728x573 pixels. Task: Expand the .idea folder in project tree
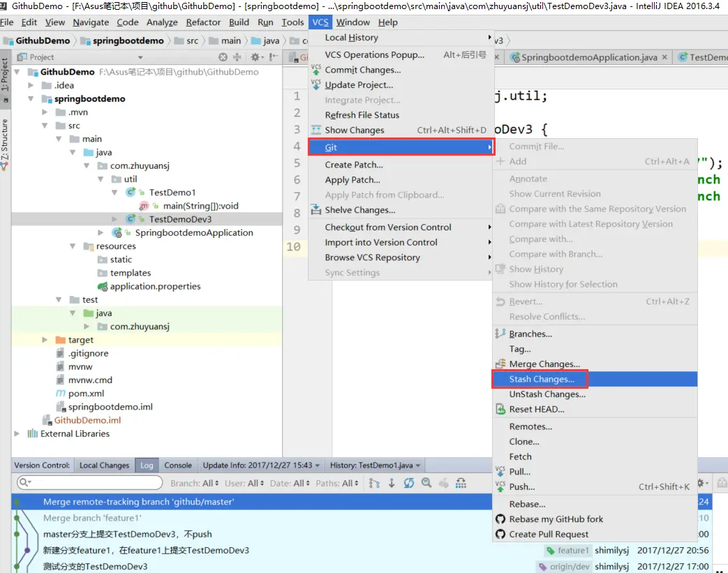click(x=31, y=85)
